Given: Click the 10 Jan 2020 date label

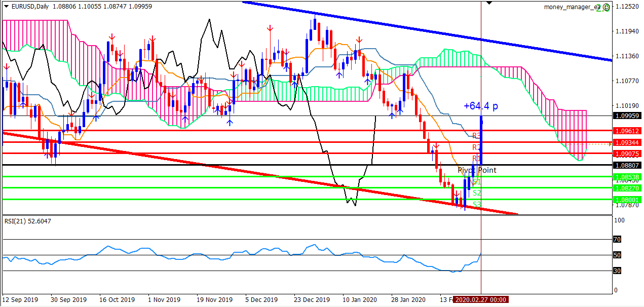Looking at the screenshot, I should click(x=359, y=299).
